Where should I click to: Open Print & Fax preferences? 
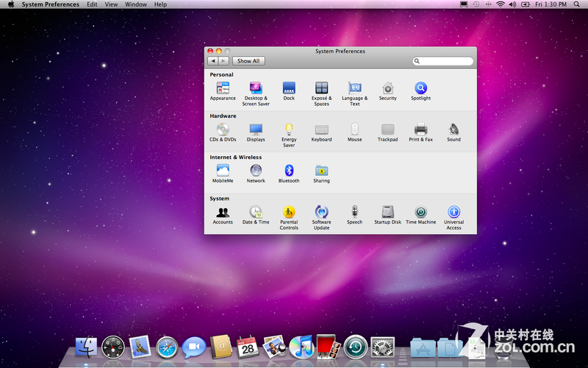tap(420, 132)
